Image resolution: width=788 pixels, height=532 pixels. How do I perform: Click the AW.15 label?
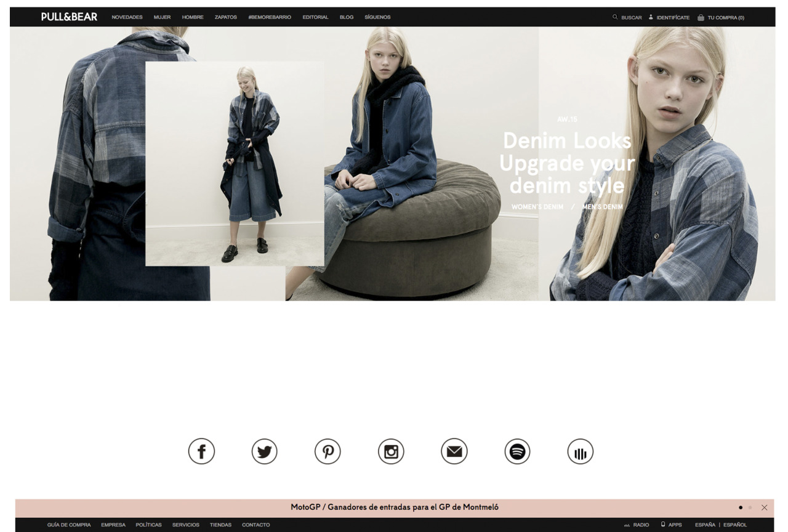567,119
